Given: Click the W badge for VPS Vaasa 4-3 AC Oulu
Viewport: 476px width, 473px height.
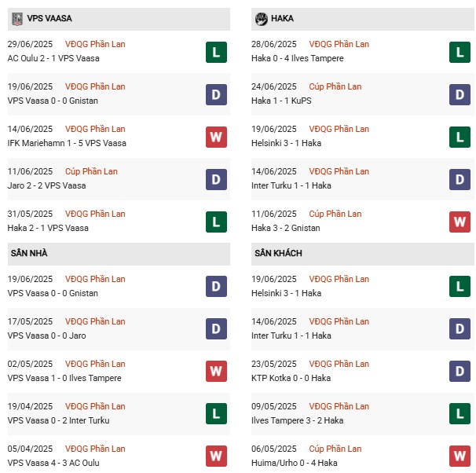Looking at the screenshot, I should point(216,456).
